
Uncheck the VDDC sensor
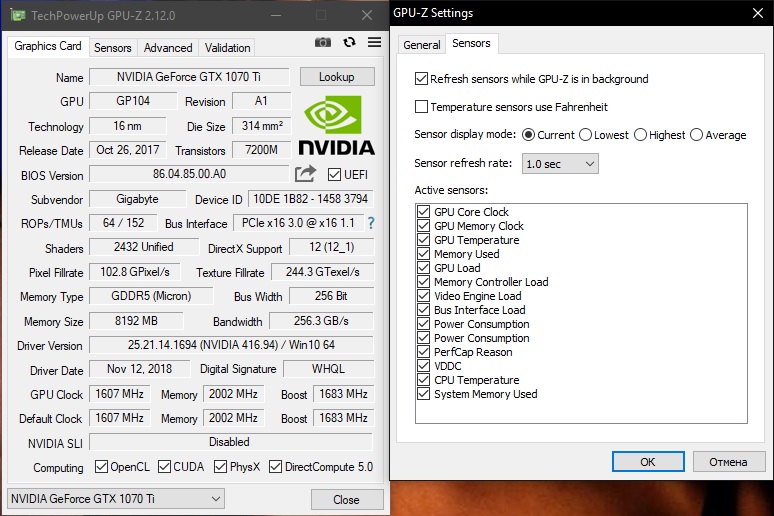(x=424, y=366)
